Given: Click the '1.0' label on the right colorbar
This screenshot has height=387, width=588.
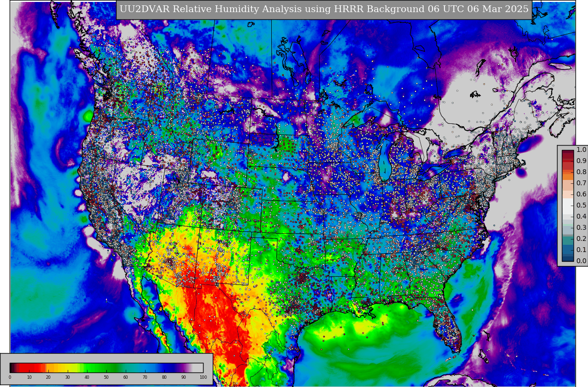Looking at the screenshot, I should point(581,149).
